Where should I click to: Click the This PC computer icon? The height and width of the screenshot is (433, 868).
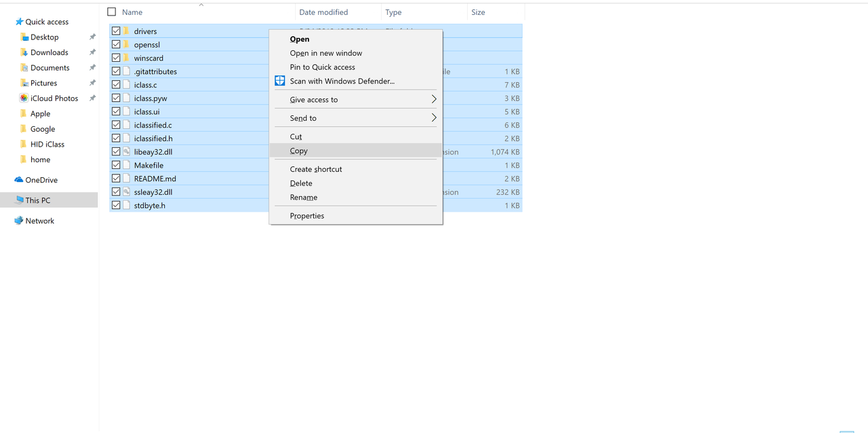pyautogui.click(x=19, y=200)
